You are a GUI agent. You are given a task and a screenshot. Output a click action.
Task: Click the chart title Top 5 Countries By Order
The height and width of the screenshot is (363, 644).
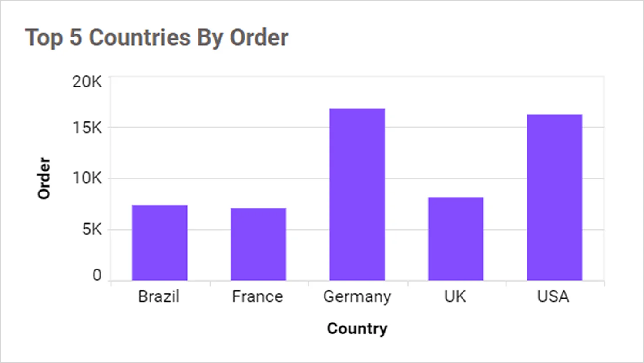click(x=157, y=37)
